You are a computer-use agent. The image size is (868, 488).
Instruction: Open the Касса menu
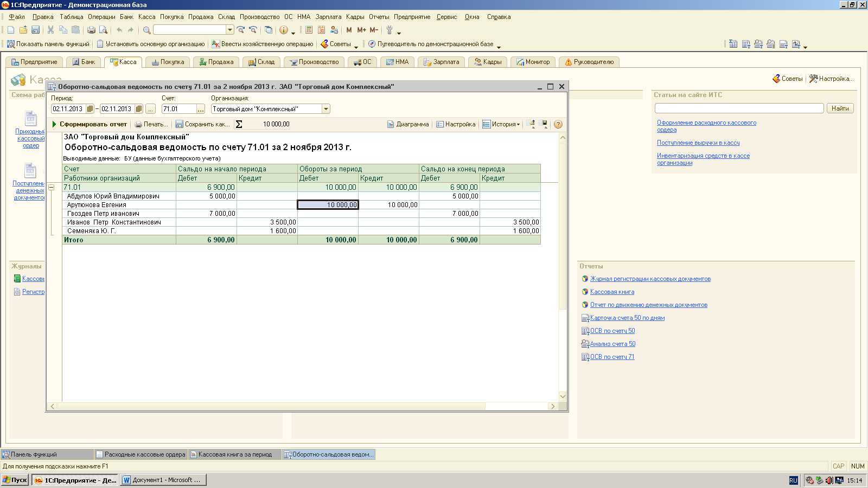146,17
